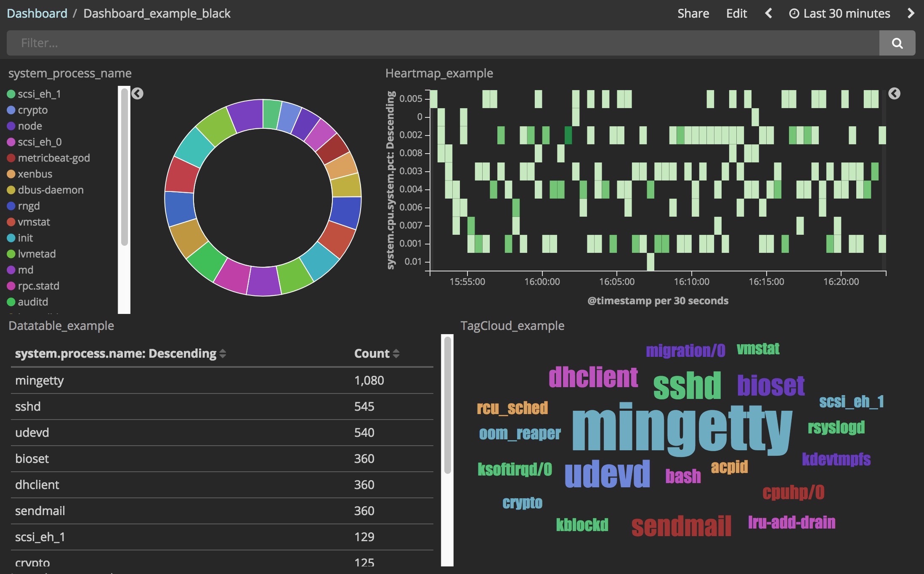Select rpc.statd legend entry
Screen dimensions: 924x574
(33, 286)
